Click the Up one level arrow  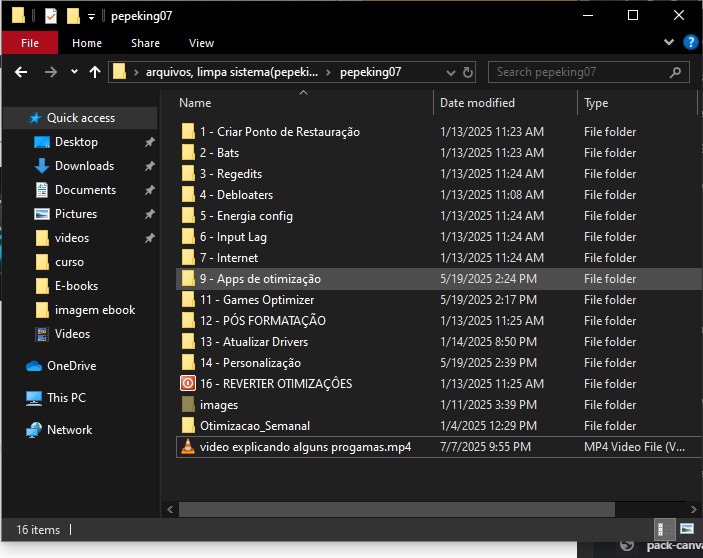click(x=95, y=72)
